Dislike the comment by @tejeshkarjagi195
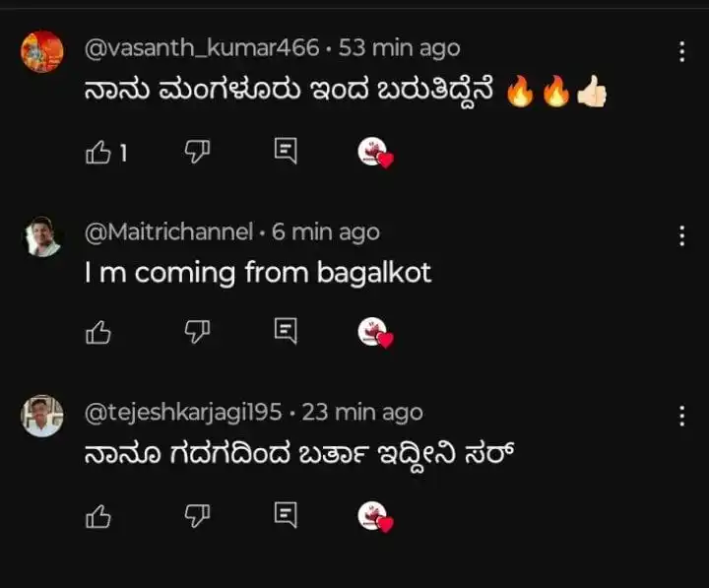709x588 pixels. click(x=197, y=514)
